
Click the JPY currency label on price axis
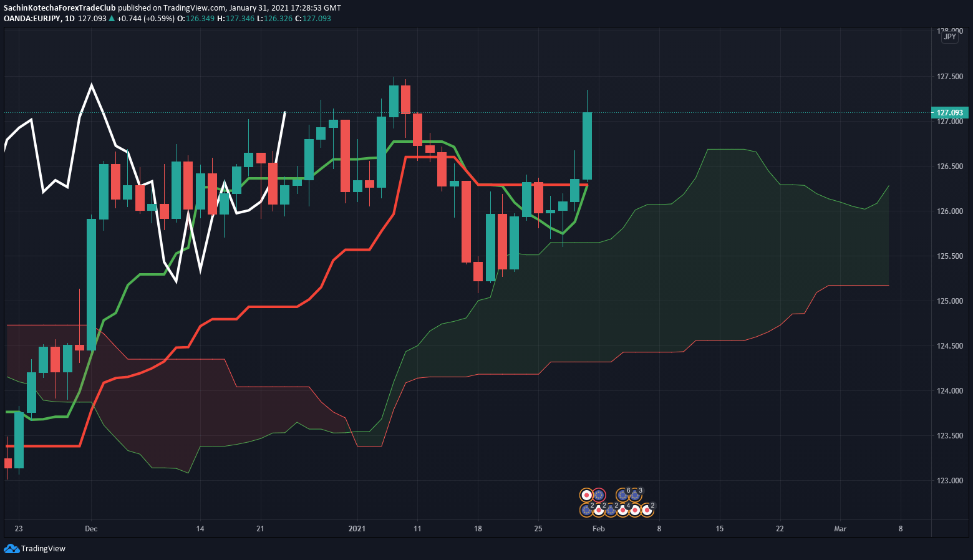[949, 37]
